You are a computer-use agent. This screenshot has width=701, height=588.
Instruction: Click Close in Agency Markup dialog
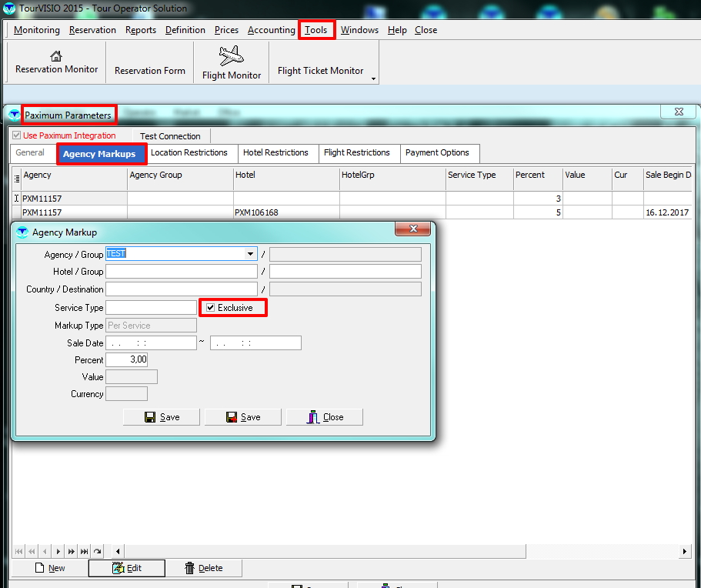324,417
